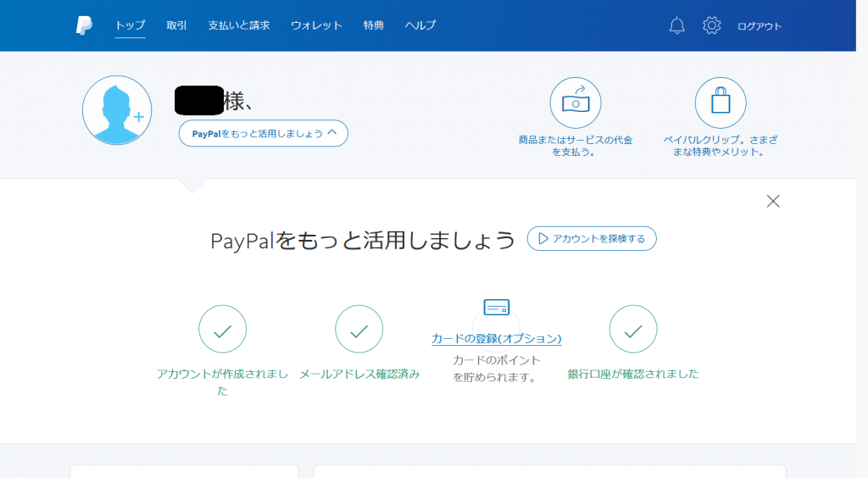Click the bank account confirmed checkmark
This screenshot has height=478, width=868.
tap(633, 329)
